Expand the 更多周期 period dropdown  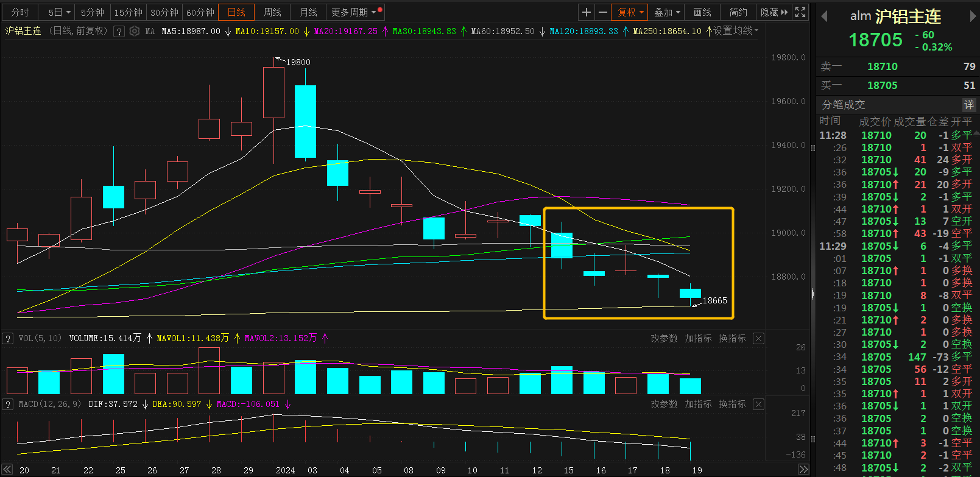point(353,12)
